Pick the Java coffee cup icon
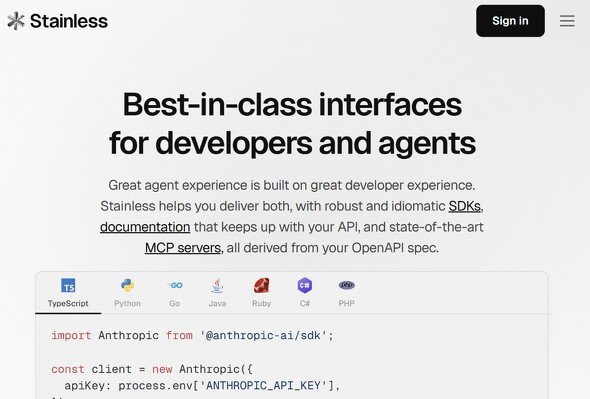Image resolution: width=590 pixels, height=399 pixels. point(217,285)
